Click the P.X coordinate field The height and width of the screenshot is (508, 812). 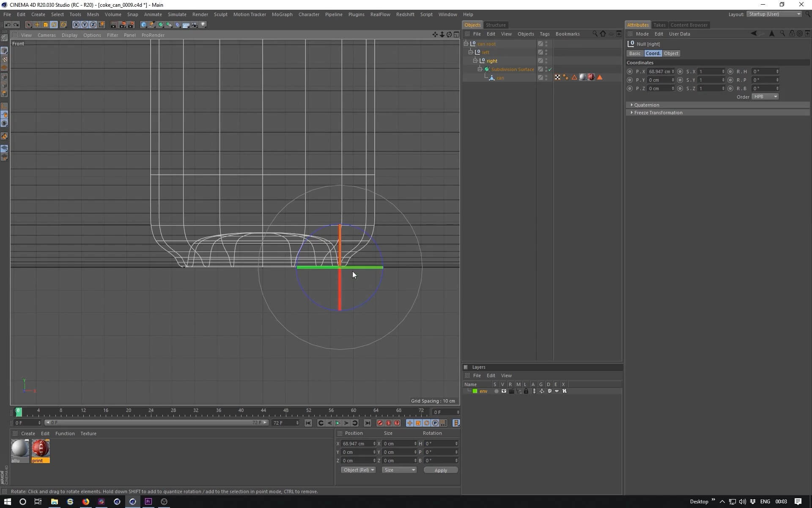tap(660, 72)
